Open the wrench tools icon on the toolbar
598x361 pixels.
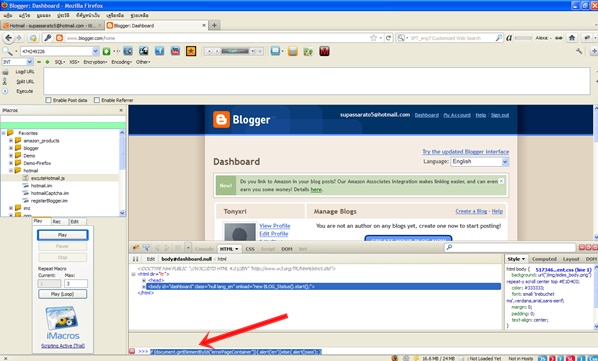pyautogui.click(x=579, y=51)
